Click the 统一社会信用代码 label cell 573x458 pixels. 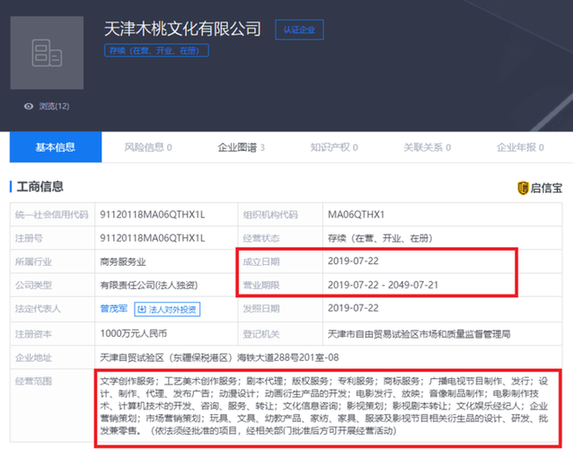[x=52, y=215]
